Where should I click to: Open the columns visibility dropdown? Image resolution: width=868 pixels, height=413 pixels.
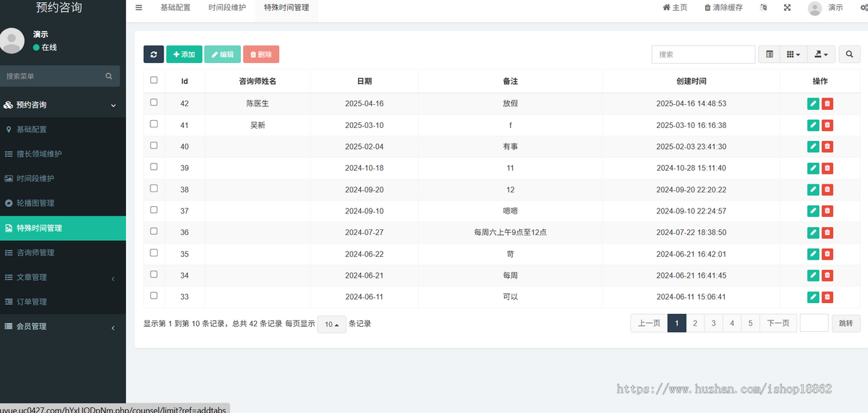(x=793, y=54)
